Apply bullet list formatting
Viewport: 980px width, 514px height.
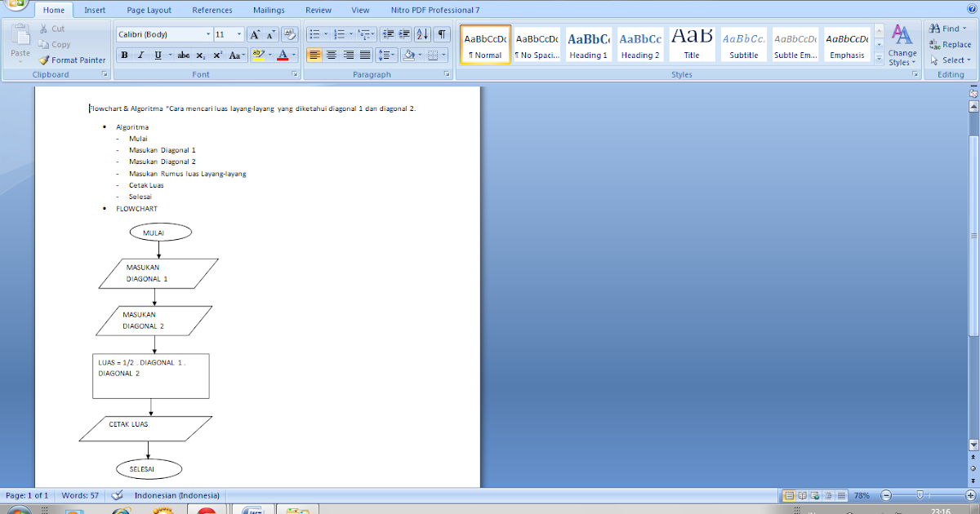click(x=314, y=34)
